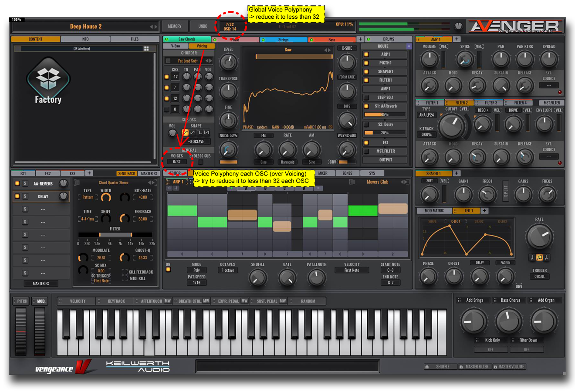575x392 pixels.
Task: Enable the MST.FILTER route checkbox
Action: click(366, 151)
